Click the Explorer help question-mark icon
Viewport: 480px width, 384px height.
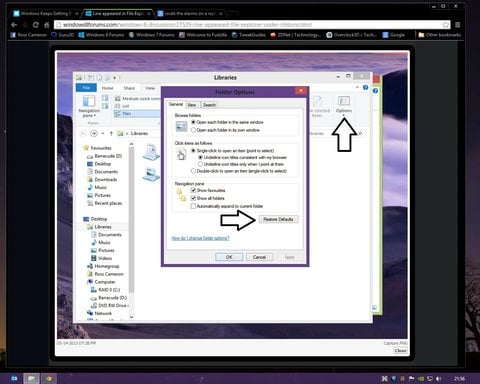(366, 87)
